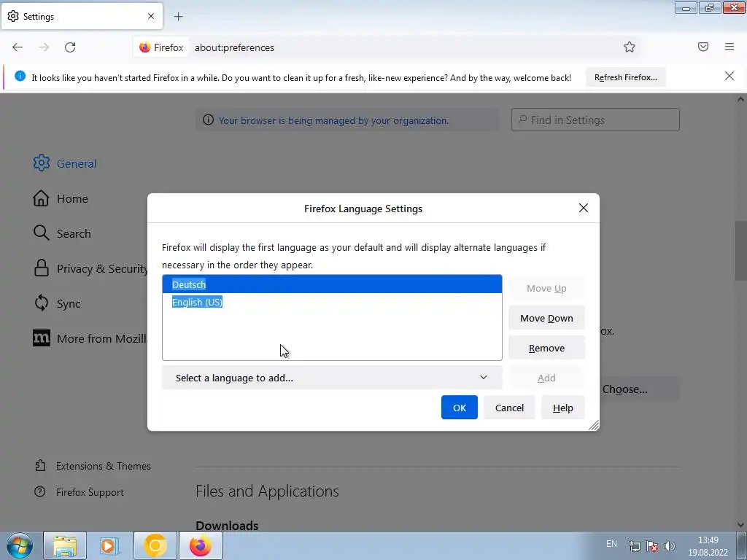747x560 pixels.
Task: Open the media player from the taskbar
Action: pos(109,545)
